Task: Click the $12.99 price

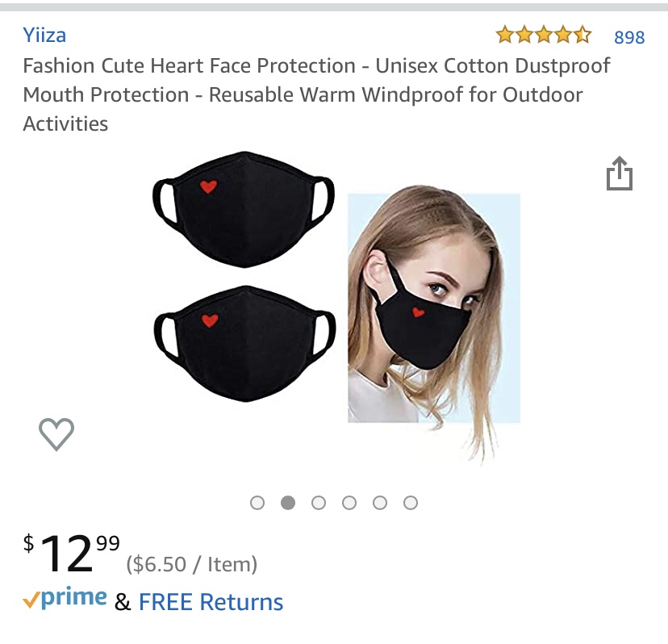Action: click(x=71, y=553)
